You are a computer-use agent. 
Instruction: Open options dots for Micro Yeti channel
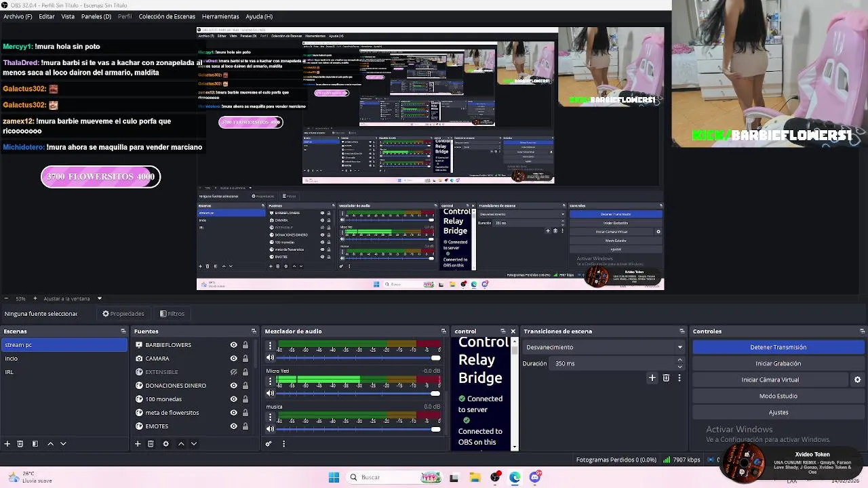click(270, 381)
